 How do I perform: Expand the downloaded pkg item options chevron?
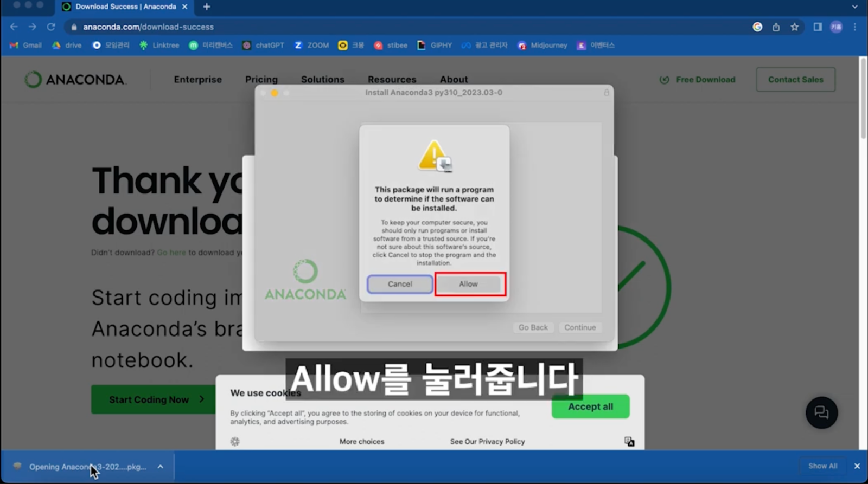tap(161, 467)
